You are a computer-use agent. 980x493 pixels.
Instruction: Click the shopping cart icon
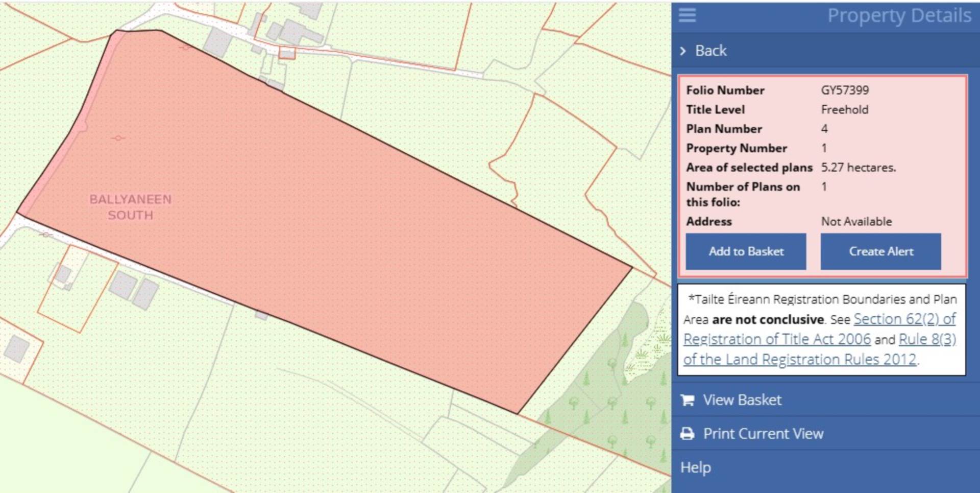click(688, 400)
